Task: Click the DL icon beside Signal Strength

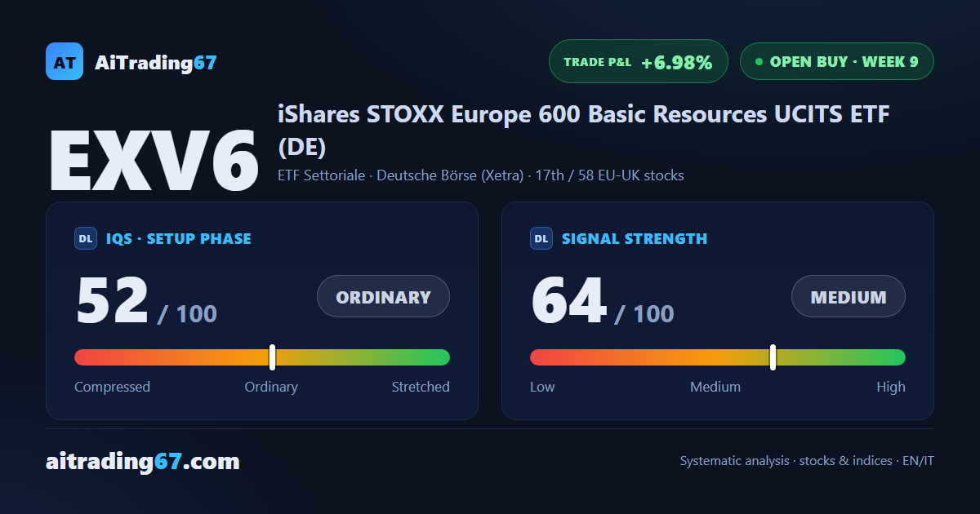Action: (541, 238)
